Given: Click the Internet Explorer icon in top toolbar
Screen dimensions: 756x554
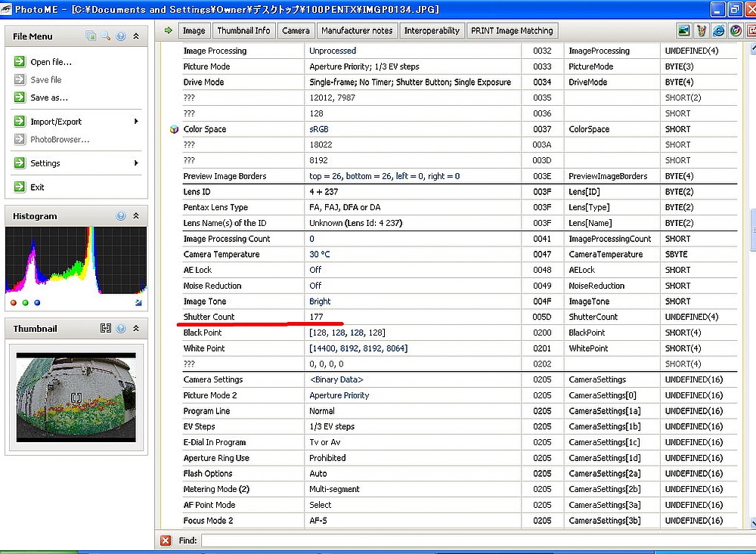Looking at the screenshot, I should click(718, 31).
